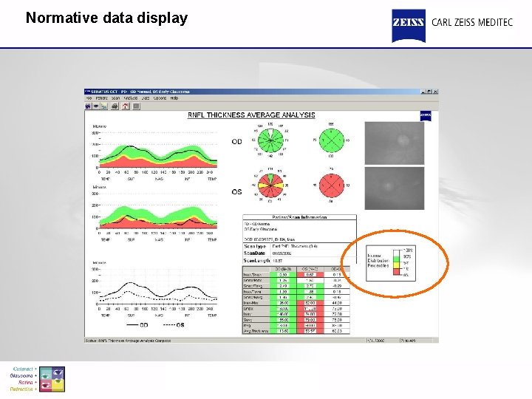Click the STRATUS OCT window title bar

coord(262,92)
